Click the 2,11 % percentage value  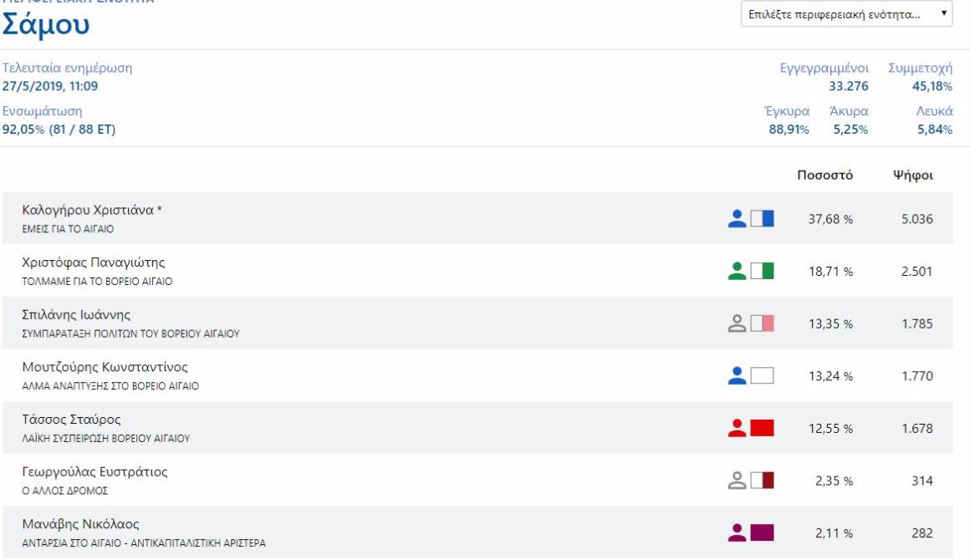pyautogui.click(x=834, y=533)
